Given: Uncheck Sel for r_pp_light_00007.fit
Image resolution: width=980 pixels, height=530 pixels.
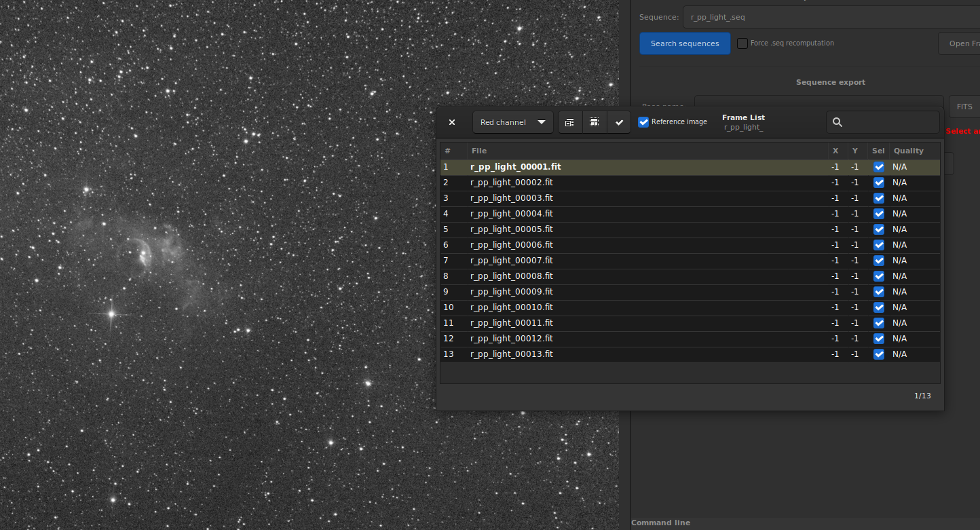Looking at the screenshot, I should [x=879, y=261].
